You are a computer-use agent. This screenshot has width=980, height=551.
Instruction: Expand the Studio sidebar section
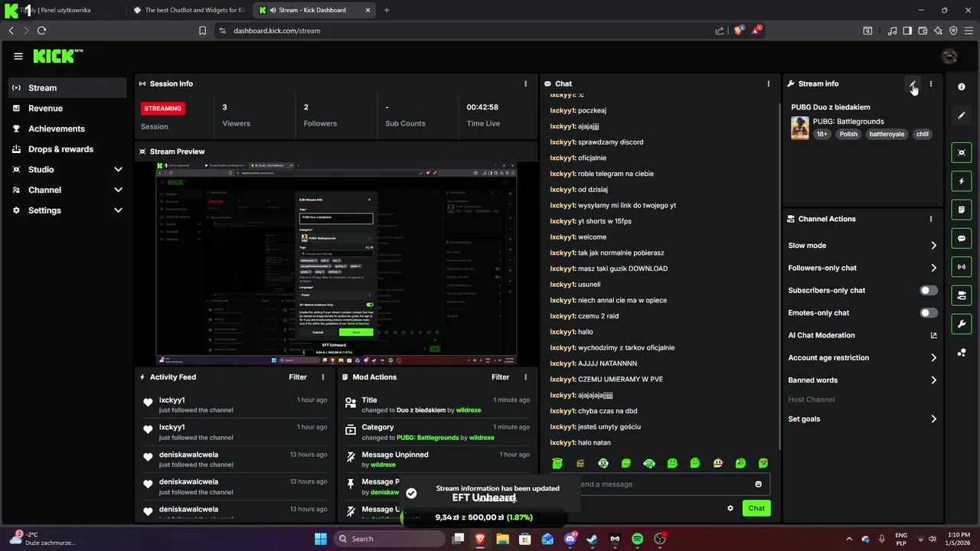pyautogui.click(x=67, y=169)
